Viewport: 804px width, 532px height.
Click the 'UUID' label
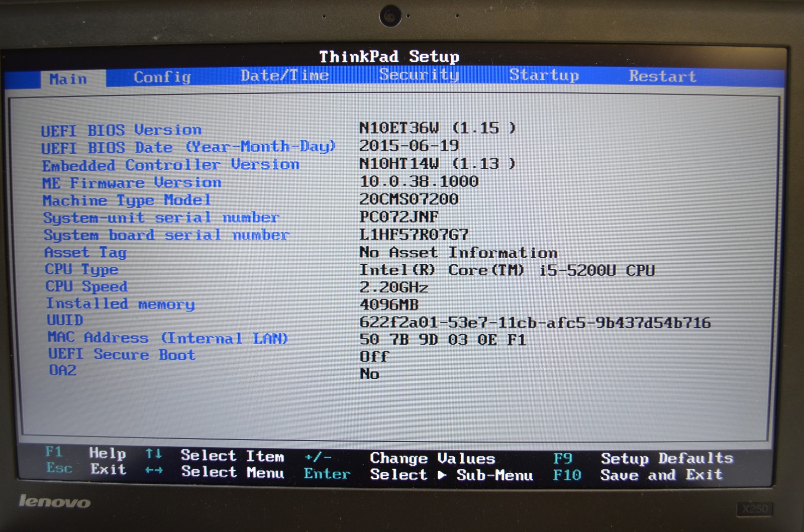click(65, 321)
